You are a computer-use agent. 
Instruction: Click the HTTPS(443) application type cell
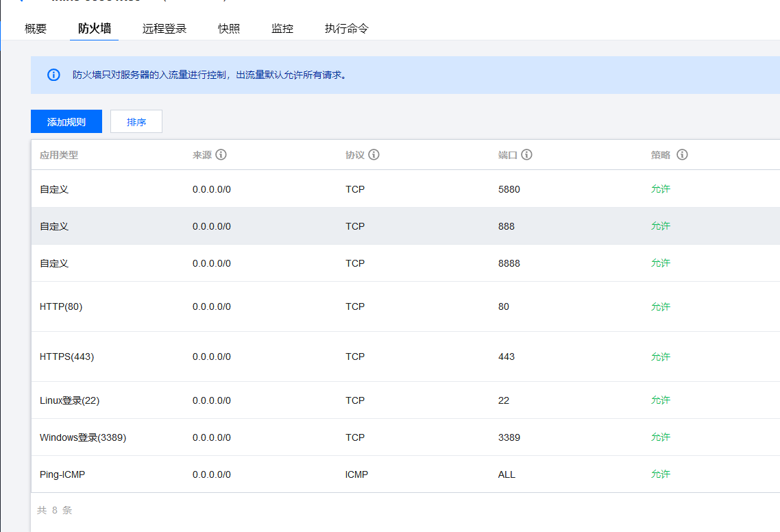pyautogui.click(x=66, y=356)
